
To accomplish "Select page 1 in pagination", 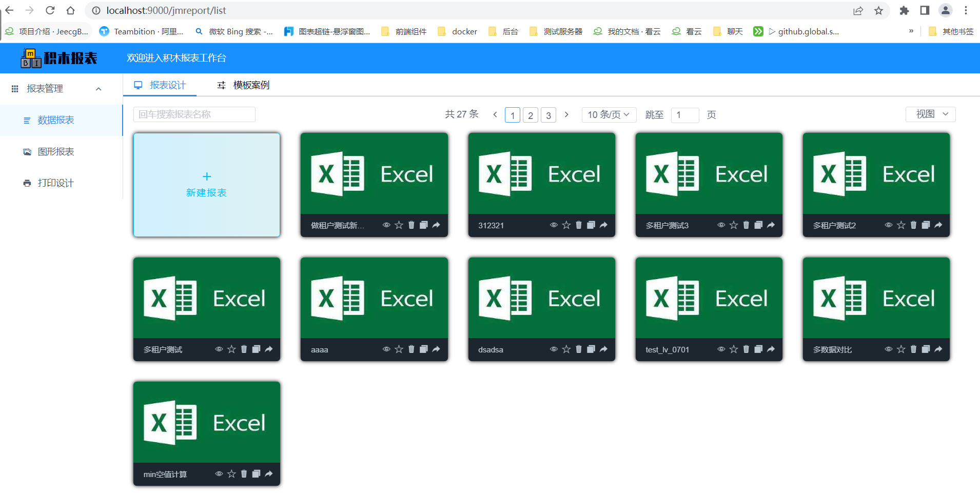I will tap(513, 115).
